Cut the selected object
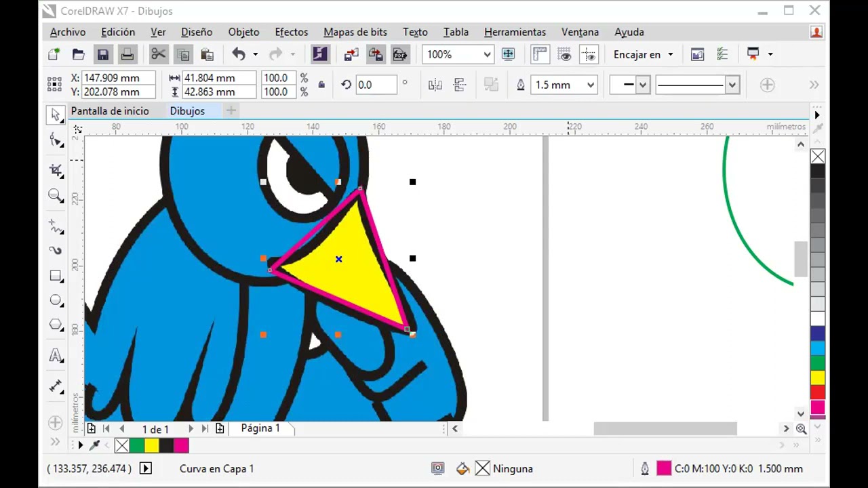Viewport: 868px width, 488px height. click(158, 54)
